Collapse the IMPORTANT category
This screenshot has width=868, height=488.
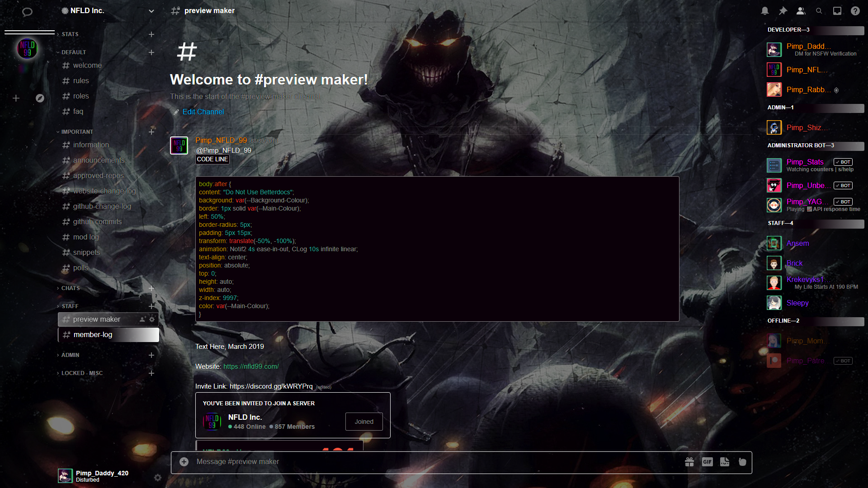77,132
